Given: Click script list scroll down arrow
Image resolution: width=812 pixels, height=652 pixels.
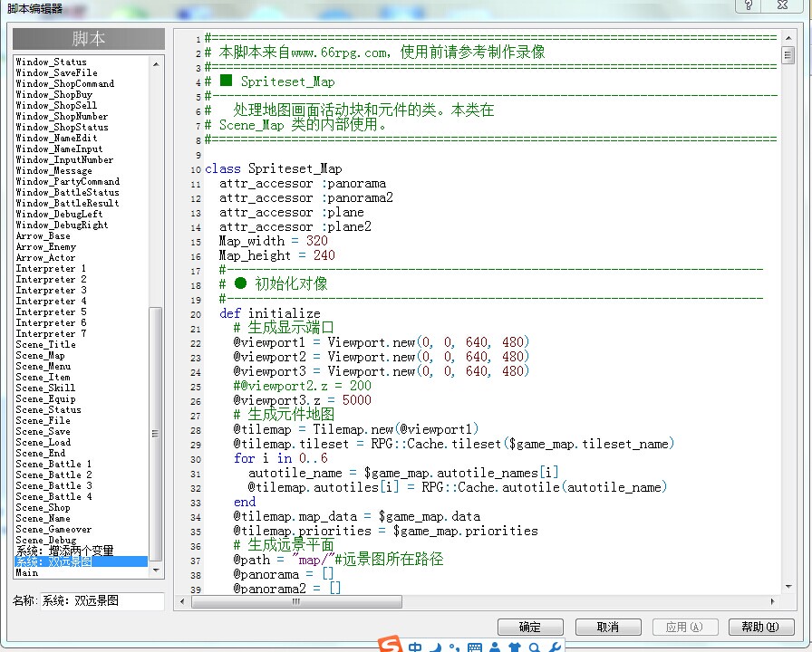Looking at the screenshot, I should pos(156,570).
